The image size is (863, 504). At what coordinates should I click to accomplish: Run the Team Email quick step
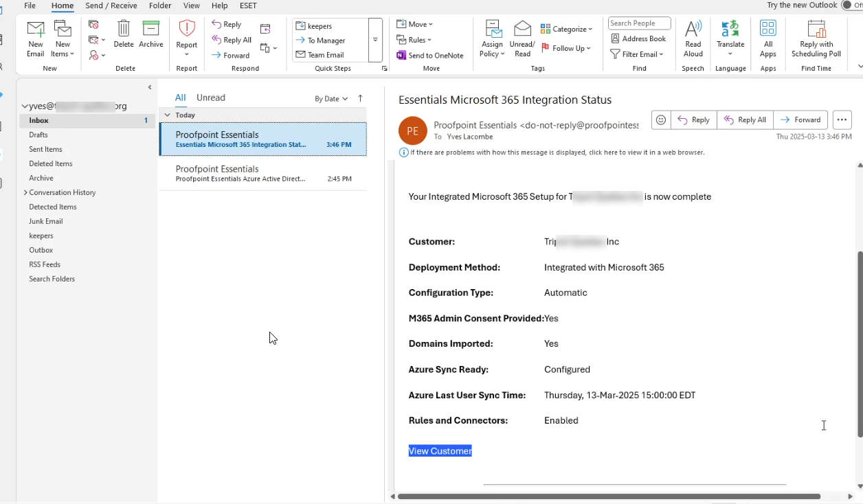click(x=320, y=55)
